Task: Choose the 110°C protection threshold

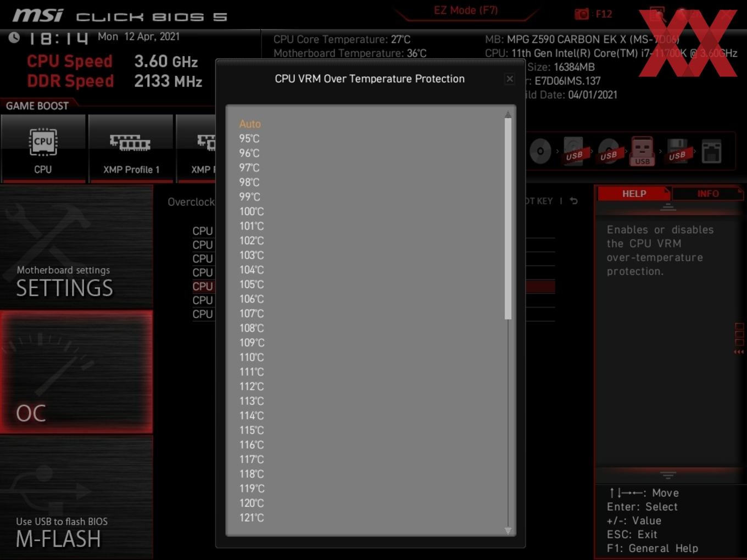Action: point(252,357)
